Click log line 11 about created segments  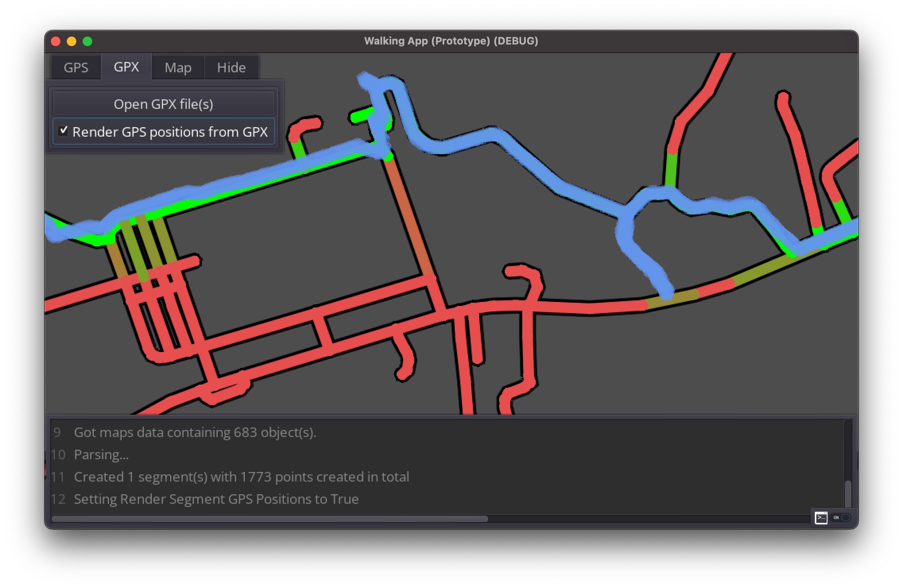(241, 477)
